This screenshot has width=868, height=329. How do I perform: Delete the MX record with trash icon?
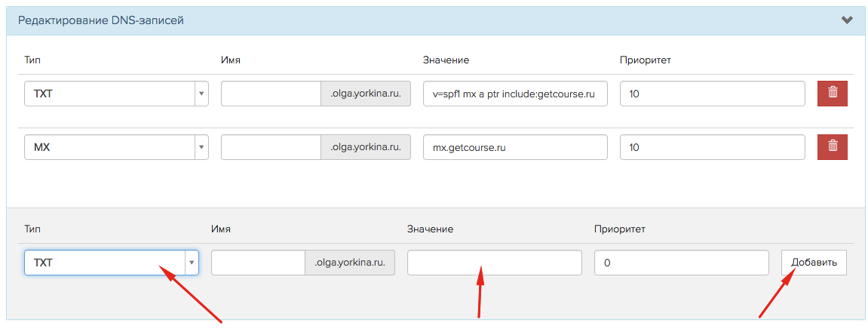pyautogui.click(x=833, y=147)
